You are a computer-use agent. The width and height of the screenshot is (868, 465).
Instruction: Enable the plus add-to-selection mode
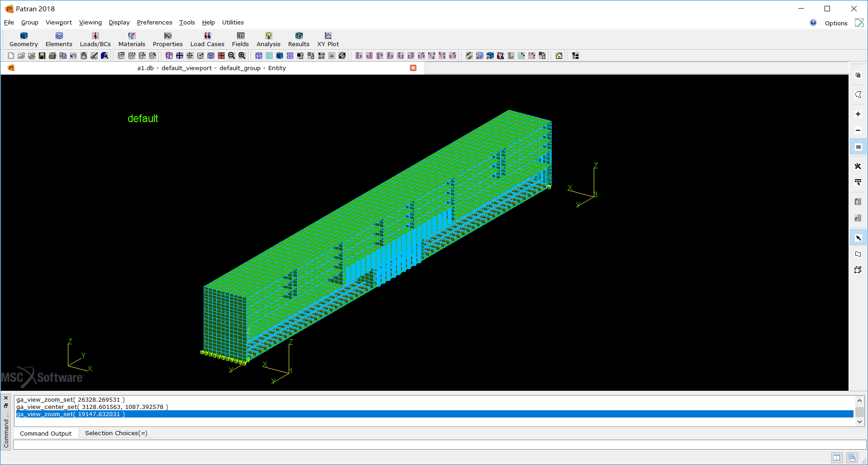[x=858, y=114]
